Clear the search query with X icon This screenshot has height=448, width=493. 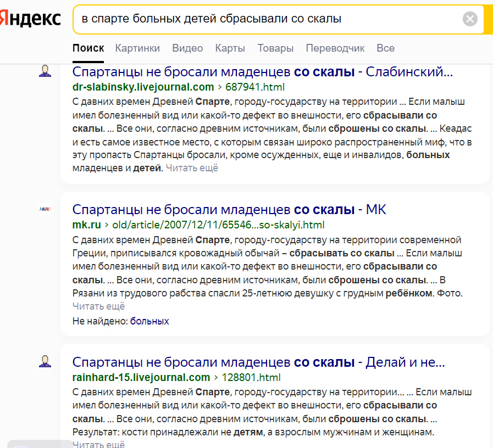point(470,19)
